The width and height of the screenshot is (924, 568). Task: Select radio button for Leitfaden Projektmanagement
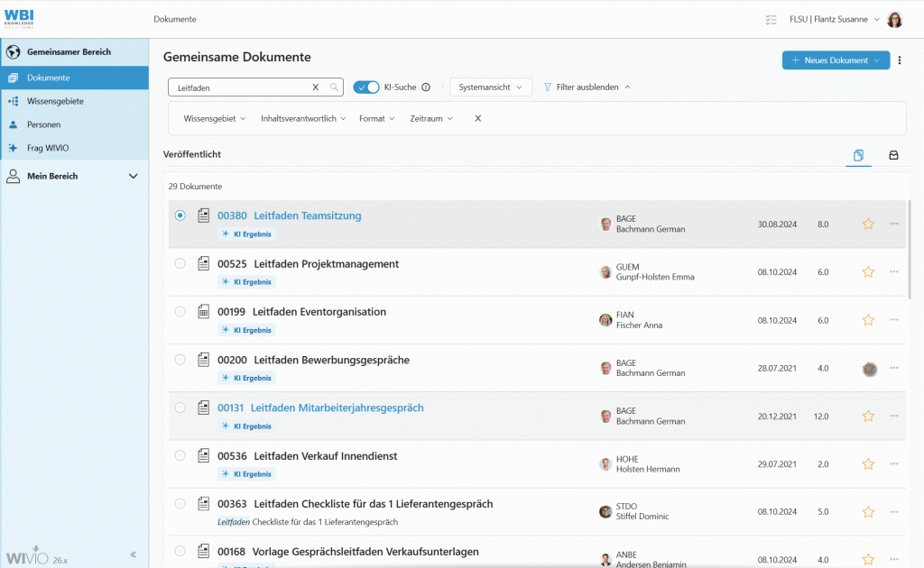(x=180, y=263)
